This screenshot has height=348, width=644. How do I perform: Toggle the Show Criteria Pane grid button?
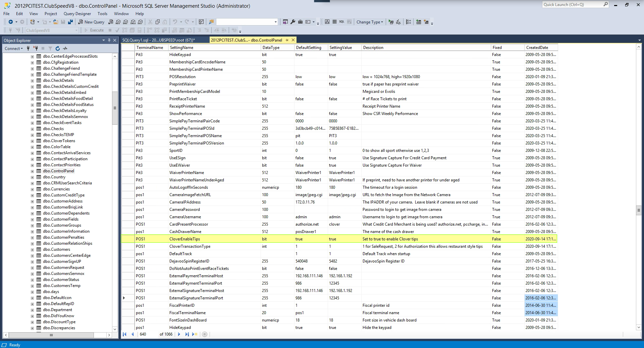click(334, 22)
